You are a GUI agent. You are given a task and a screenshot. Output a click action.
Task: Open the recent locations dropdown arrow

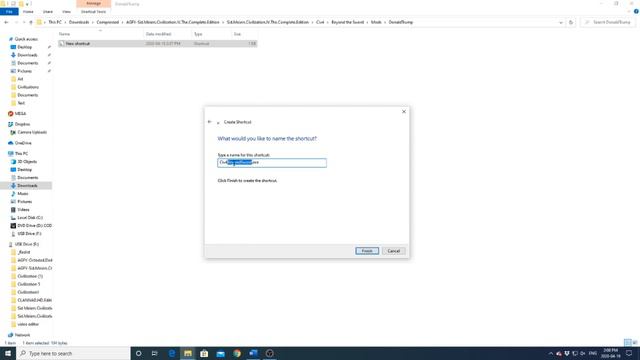pyautogui.click(x=24, y=22)
